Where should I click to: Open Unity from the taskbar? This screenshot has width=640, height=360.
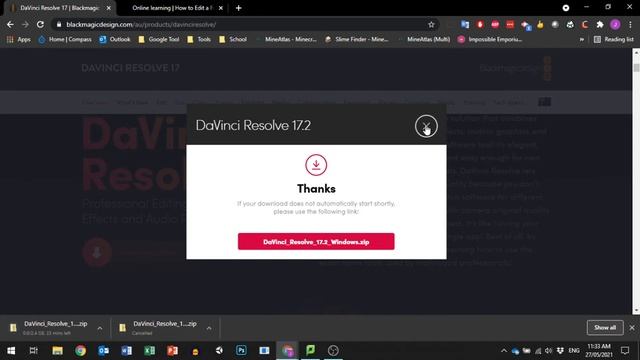219,351
